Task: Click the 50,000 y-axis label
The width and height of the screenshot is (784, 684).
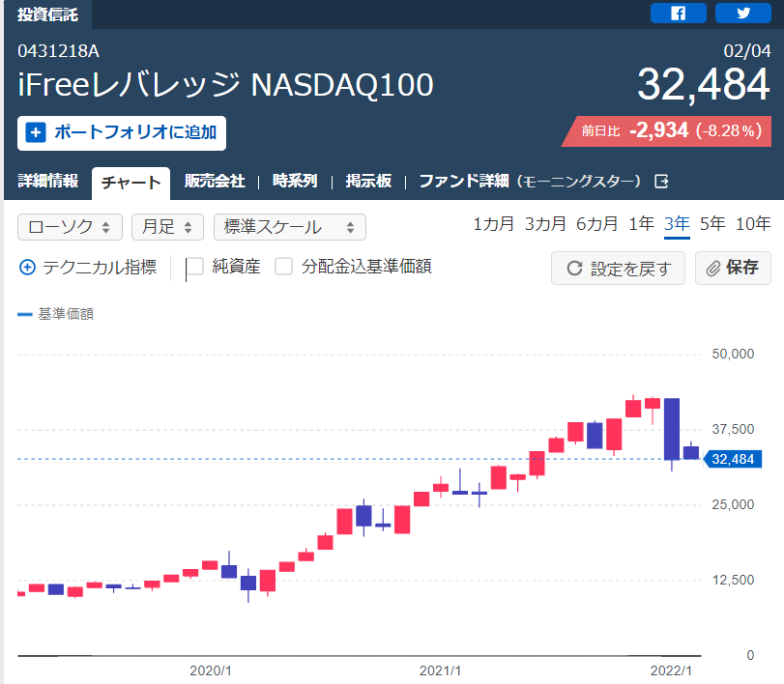Action: click(x=733, y=355)
